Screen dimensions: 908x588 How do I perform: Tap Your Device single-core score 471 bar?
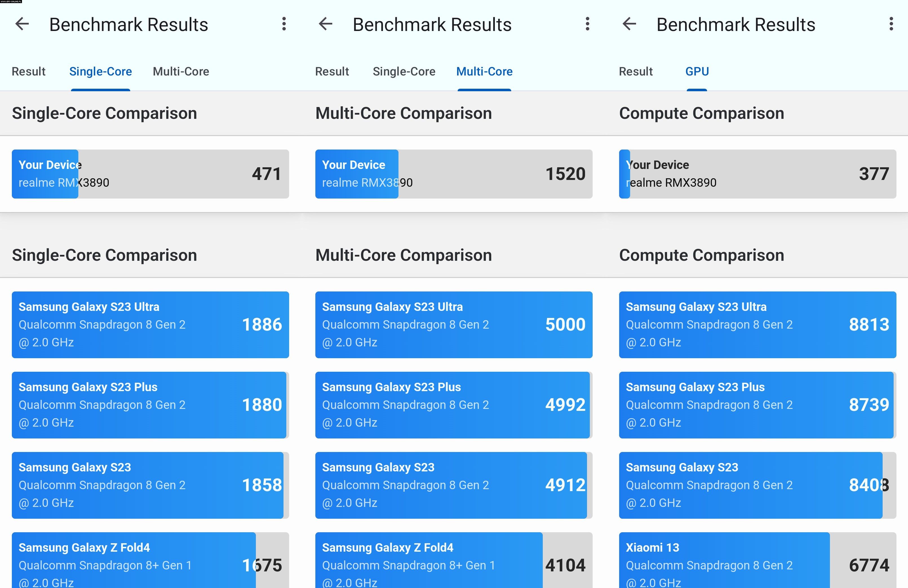click(x=150, y=174)
